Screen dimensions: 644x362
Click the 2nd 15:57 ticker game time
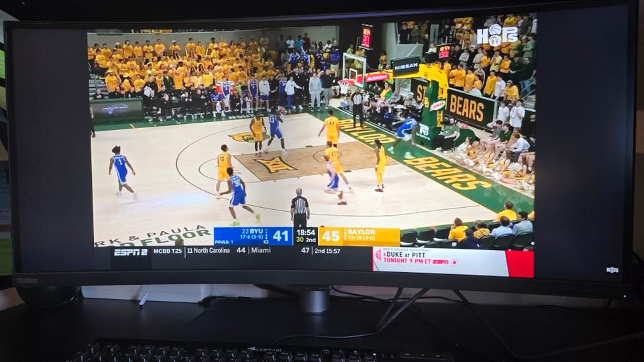(327, 251)
